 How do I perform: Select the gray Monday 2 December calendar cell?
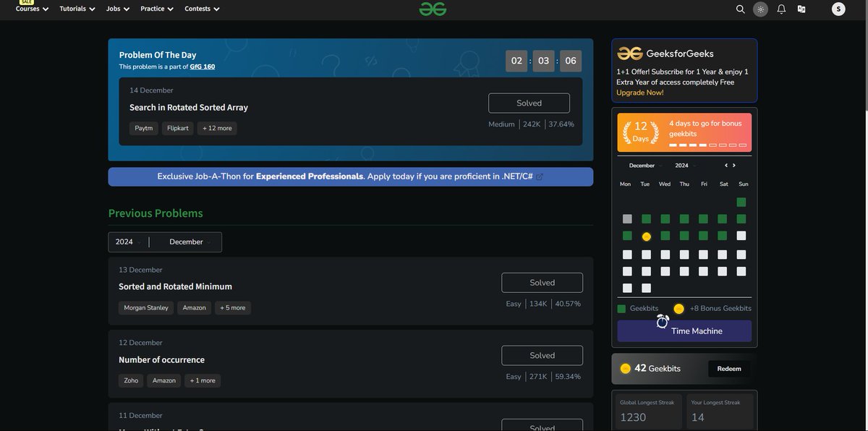[627, 219]
